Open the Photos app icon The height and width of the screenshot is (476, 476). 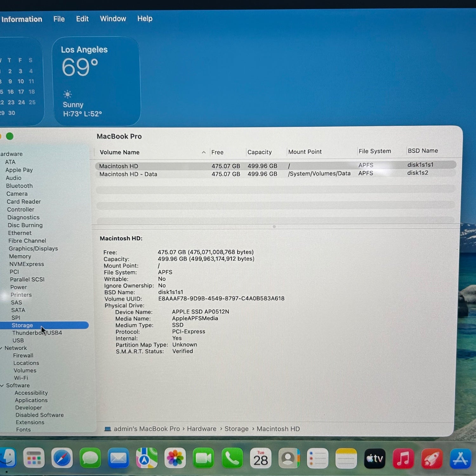(x=175, y=458)
